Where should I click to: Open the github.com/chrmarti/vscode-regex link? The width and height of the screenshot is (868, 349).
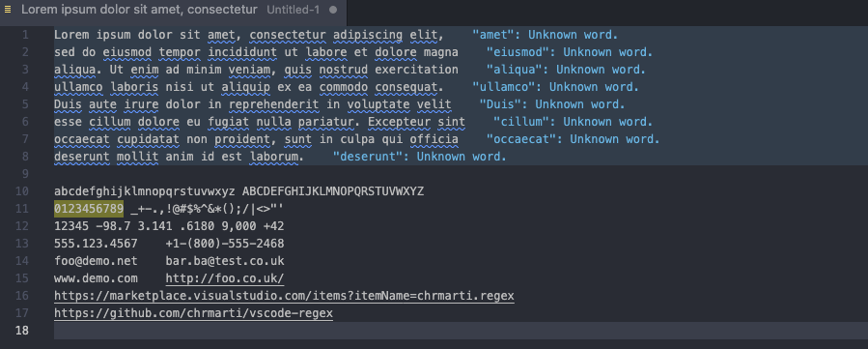pyautogui.click(x=194, y=313)
